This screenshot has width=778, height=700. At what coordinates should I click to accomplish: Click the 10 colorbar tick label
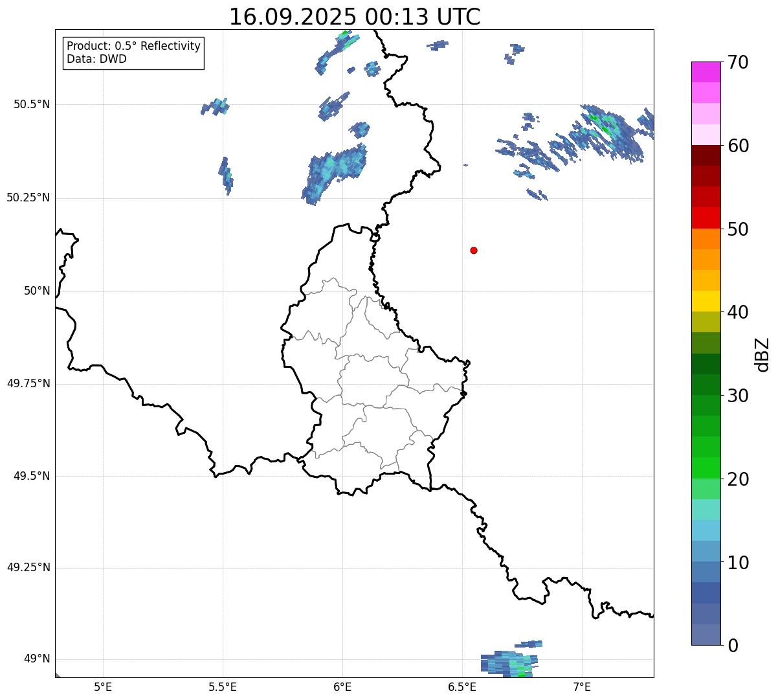(x=738, y=562)
